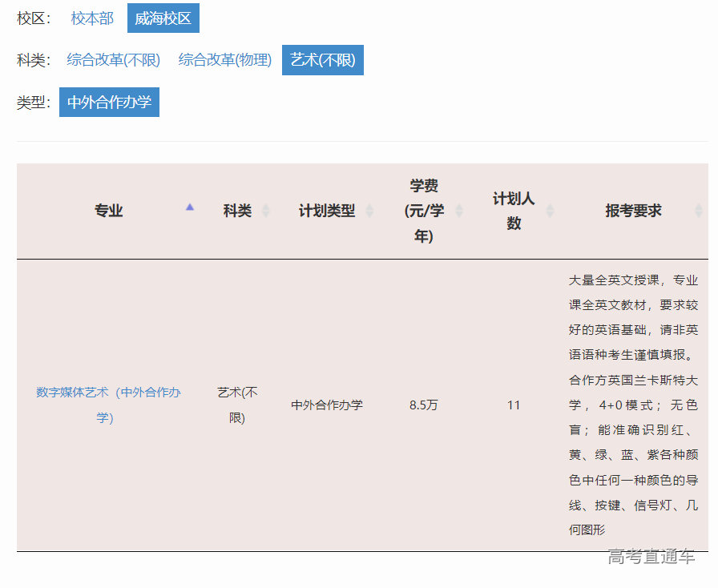
Task: Click the blue ascending triangle above 专业 column
Action: [190, 206]
